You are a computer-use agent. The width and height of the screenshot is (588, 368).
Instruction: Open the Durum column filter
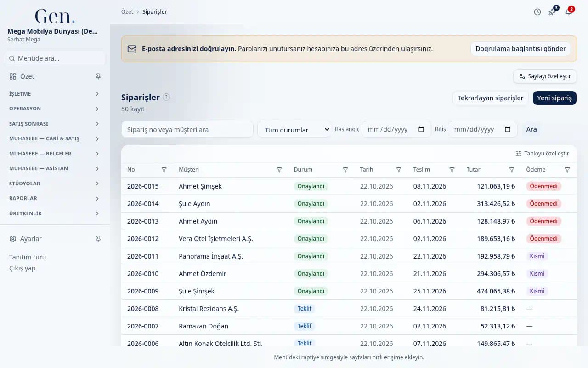[345, 170]
